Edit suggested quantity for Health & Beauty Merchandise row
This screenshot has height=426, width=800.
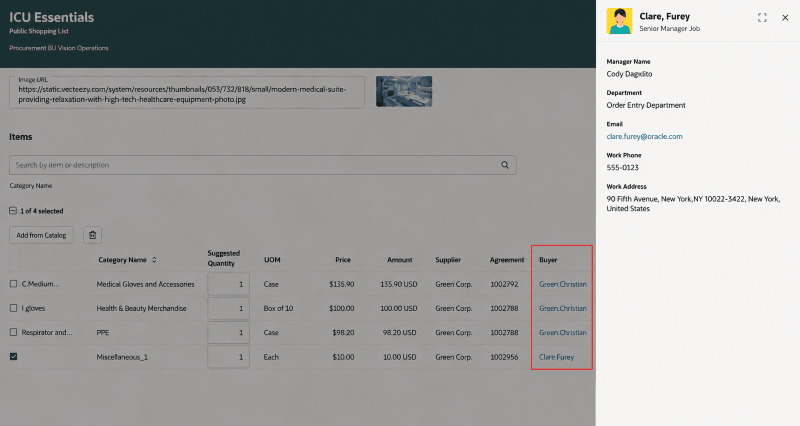[x=228, y=308]
